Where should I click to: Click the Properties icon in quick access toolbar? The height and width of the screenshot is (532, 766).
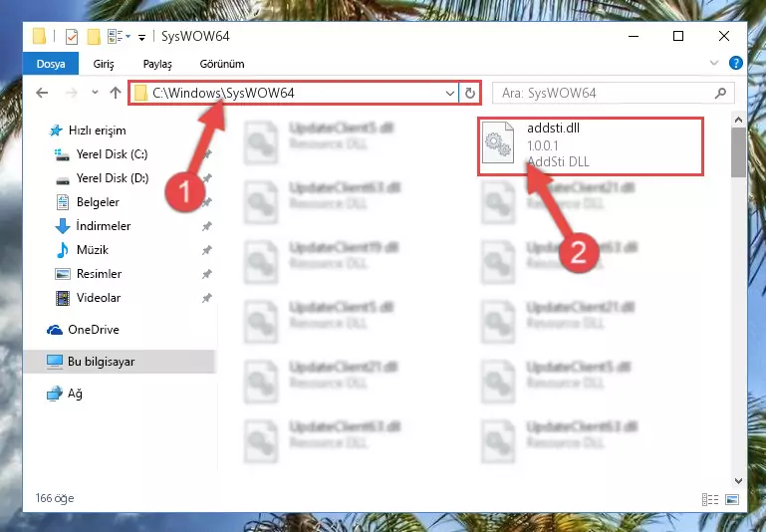tap(72, 37)
